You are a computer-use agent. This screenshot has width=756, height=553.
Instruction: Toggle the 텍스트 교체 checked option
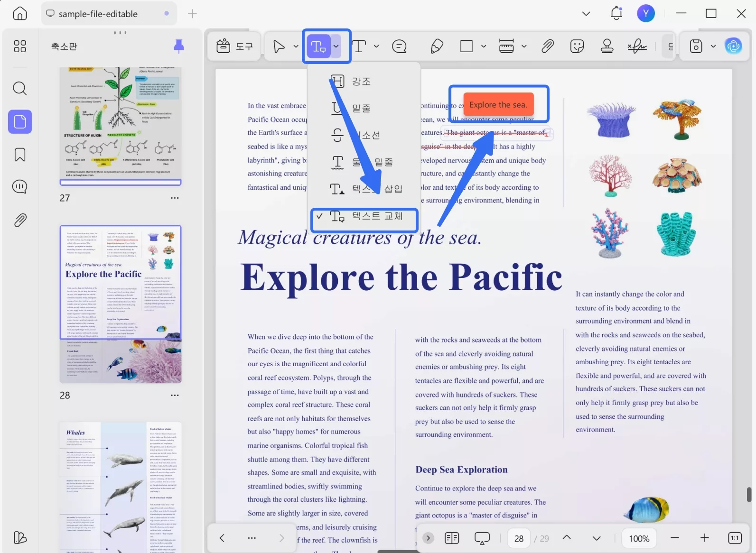[364, 217]
